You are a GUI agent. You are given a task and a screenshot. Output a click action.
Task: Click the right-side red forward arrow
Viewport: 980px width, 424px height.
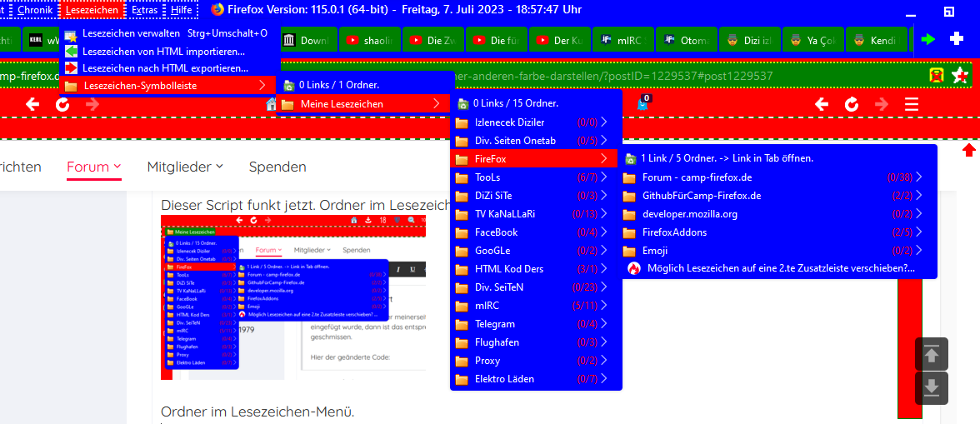tap(882, 104)
